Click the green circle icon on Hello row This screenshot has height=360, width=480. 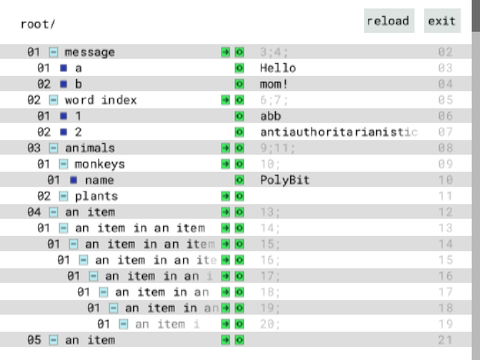(x=239, y=68)
